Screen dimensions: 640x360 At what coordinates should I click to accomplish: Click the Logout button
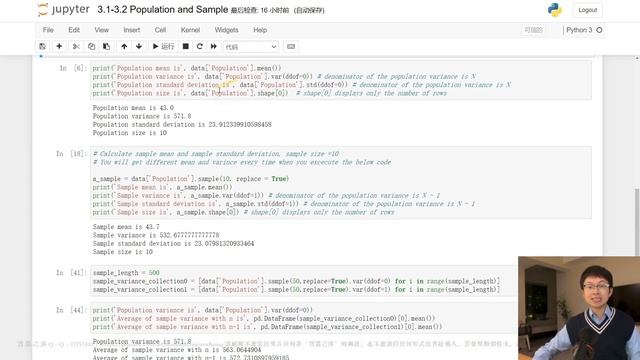tap(588, 10)
